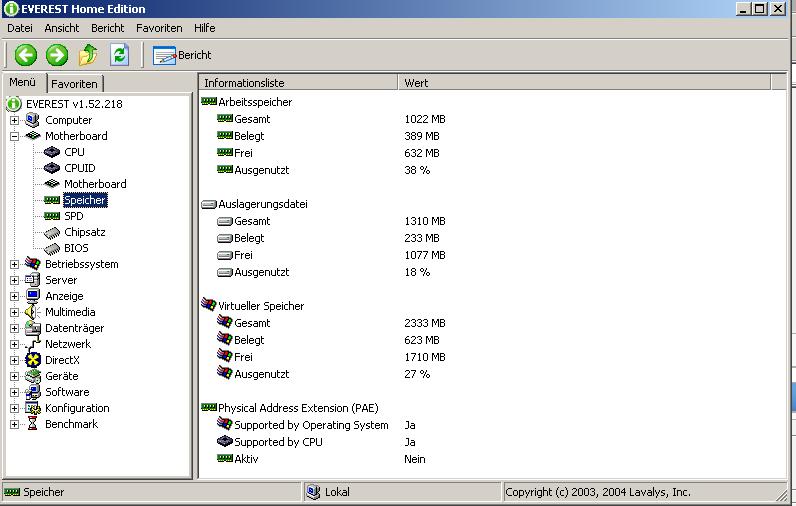Click the CPU chip icon
The image size is (796, 506).
point(52,152)
